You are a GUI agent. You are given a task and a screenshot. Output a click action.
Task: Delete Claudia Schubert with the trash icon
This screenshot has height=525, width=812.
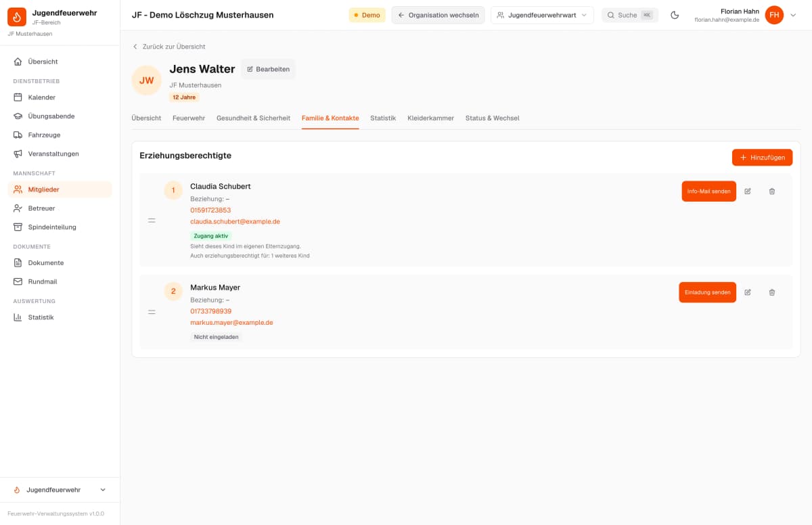(x=772, y=191)
